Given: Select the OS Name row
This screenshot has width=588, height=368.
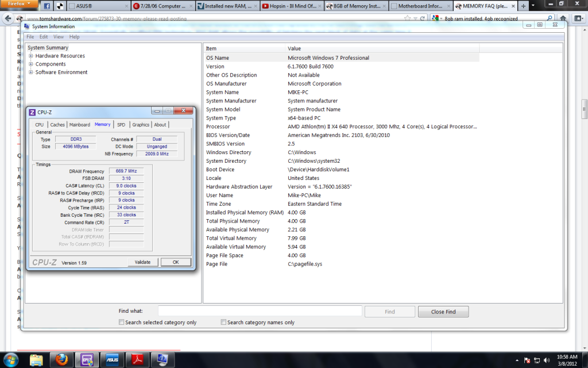Looking at the screenshot, I should click(342, 58).
